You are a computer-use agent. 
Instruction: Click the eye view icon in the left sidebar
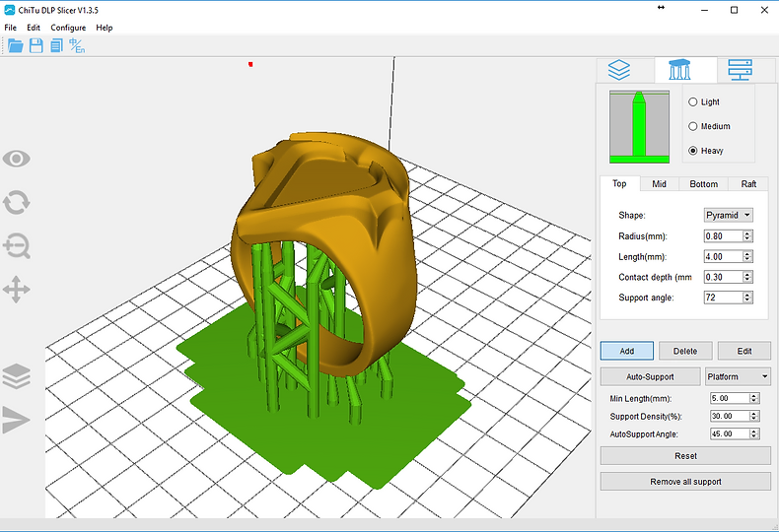click(17, 159)
